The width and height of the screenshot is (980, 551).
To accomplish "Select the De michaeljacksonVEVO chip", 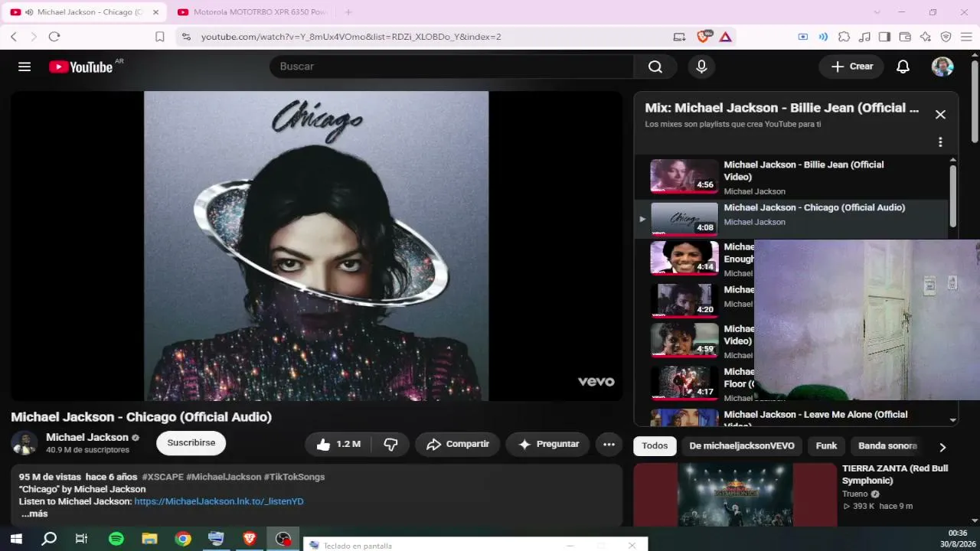I will tap(742, 446).
